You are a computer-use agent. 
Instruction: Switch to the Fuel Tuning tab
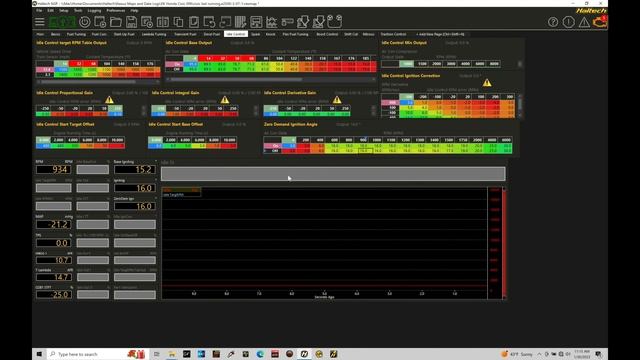[x=76, y=34]
